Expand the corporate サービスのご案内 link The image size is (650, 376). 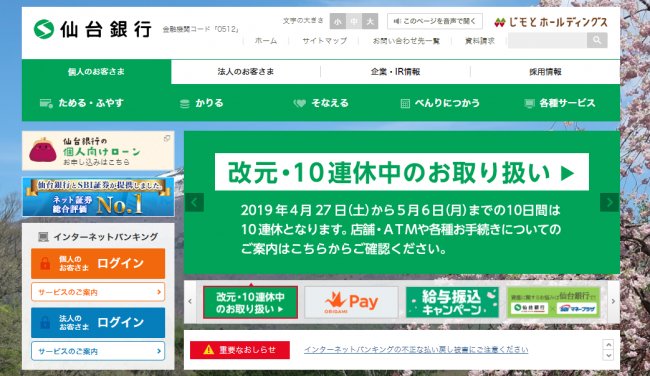tap(98, 351)
